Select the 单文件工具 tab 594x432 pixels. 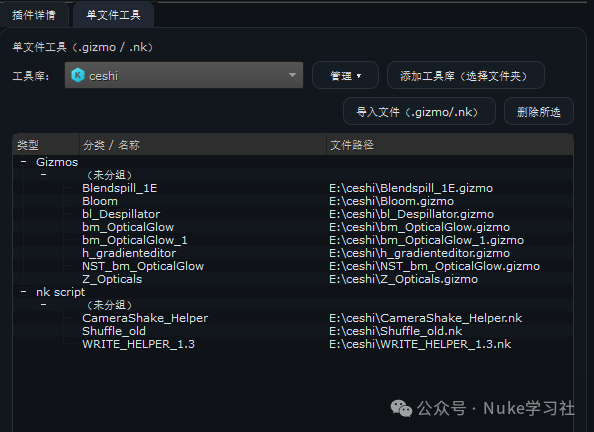113,15
